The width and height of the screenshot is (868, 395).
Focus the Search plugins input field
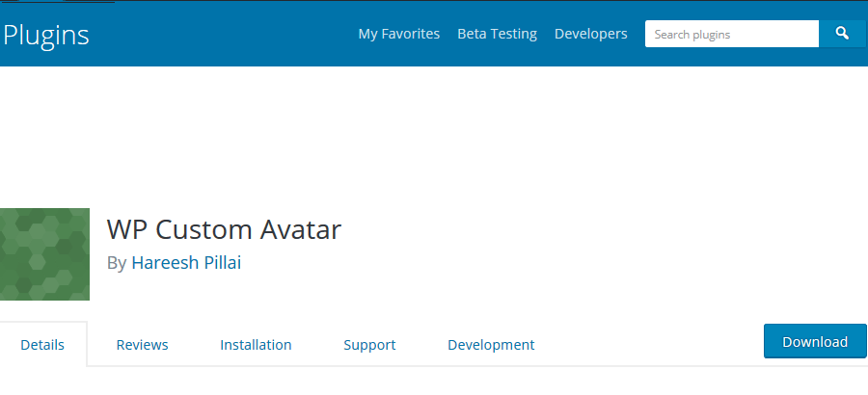(x=732, y=34)
